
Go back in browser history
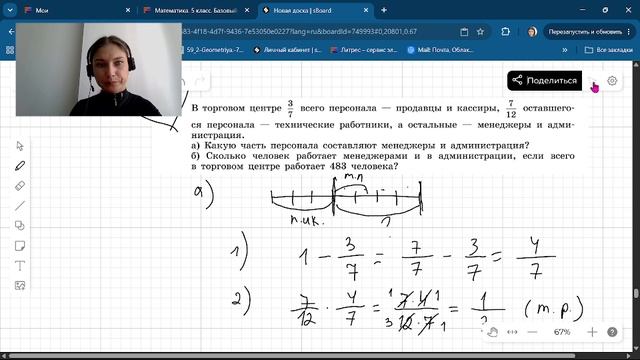click(11, 31)
